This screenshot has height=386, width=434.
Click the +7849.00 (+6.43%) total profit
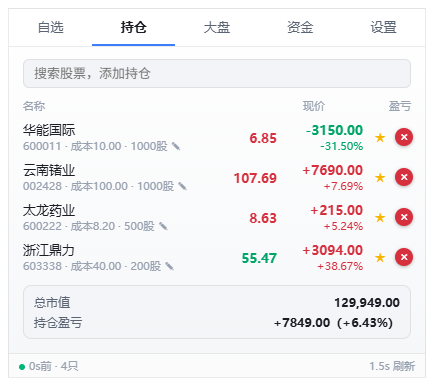333,323
